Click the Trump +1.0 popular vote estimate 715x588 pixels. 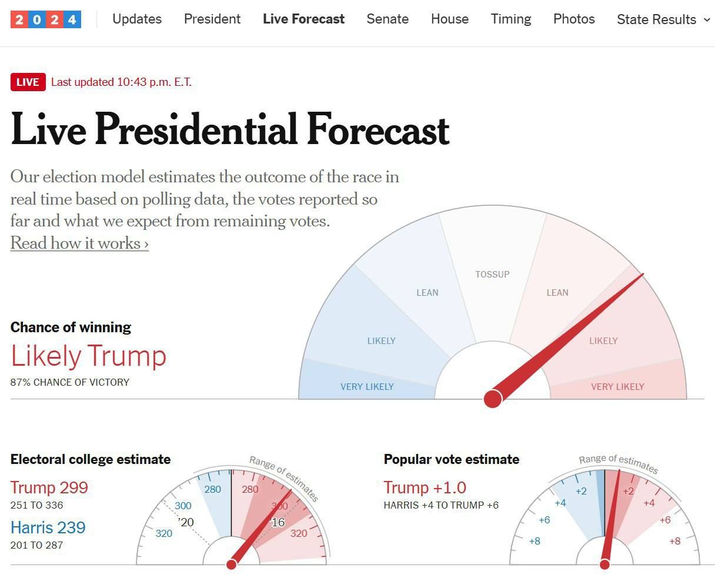click(425, 487)
